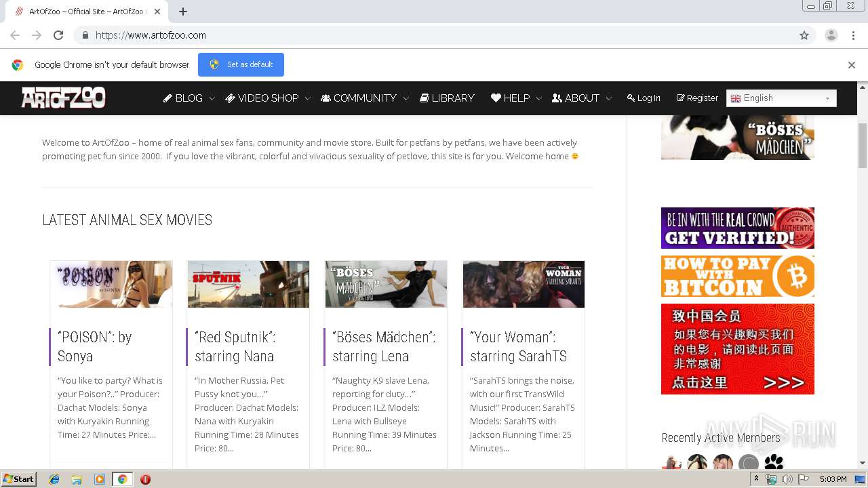The height and width of the screenshot is (488, 868).
Task: Expand the chevron next to COMMUNITY
Action: coord(406,99)
